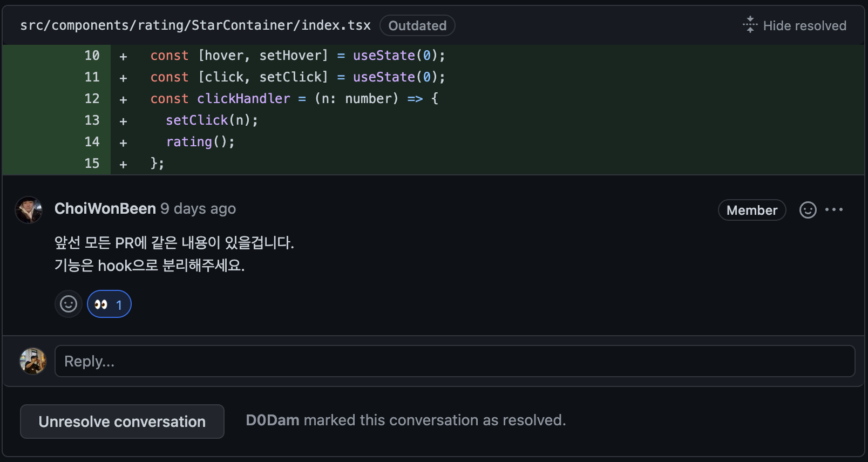This screenshot has width=868, height=462.
Task: Click the Outdated label badge
Action: coord(417,25)
